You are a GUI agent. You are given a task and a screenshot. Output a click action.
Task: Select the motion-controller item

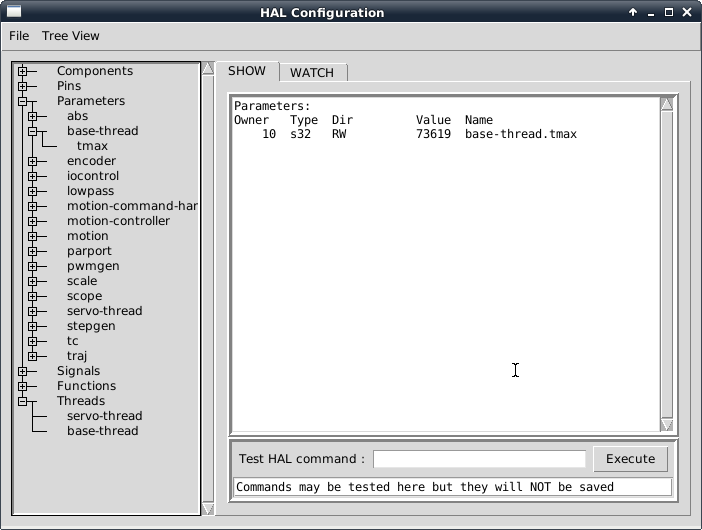tap(118, 221)
